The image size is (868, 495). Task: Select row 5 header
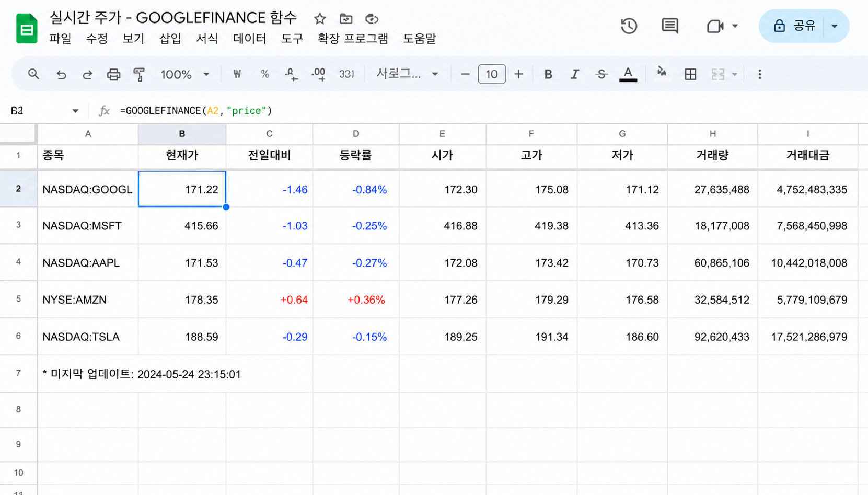18,299
